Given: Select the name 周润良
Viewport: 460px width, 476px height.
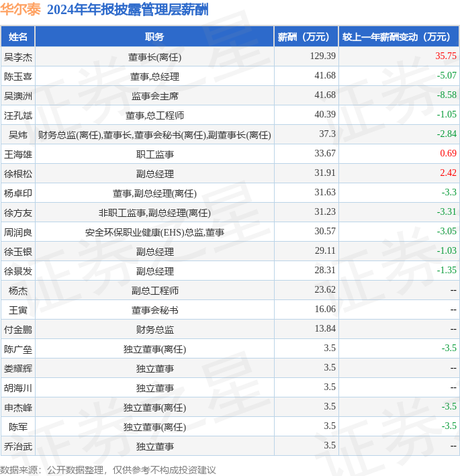Looking at the screenshot, I should pos(18,232).
